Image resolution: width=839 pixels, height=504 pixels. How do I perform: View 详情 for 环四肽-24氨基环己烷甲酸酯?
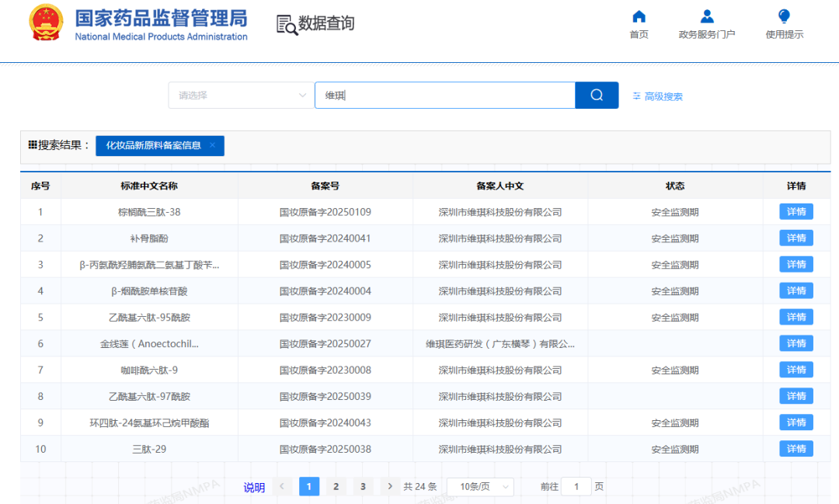tap(796, 422)
